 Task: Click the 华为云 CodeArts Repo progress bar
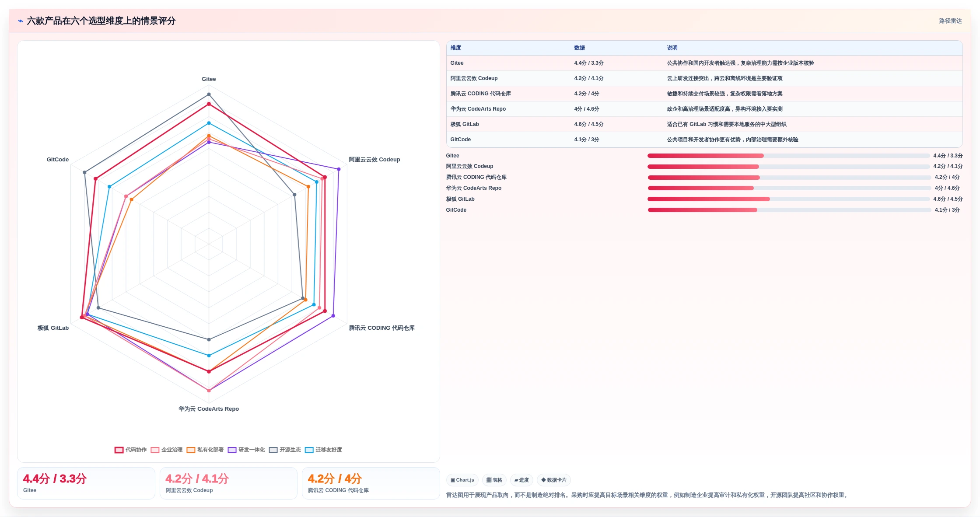point(789,188)
